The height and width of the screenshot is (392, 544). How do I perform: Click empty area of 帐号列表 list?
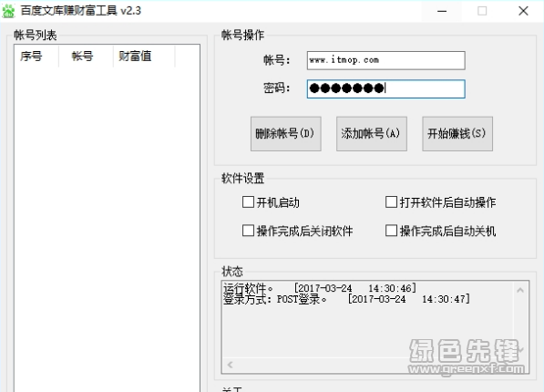tap(107, 226)
